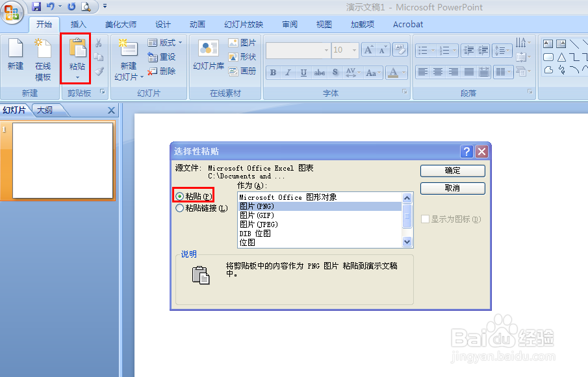Open the font size dropdown
The width and height of the screenshot is (588, 377).
(353, 50)
